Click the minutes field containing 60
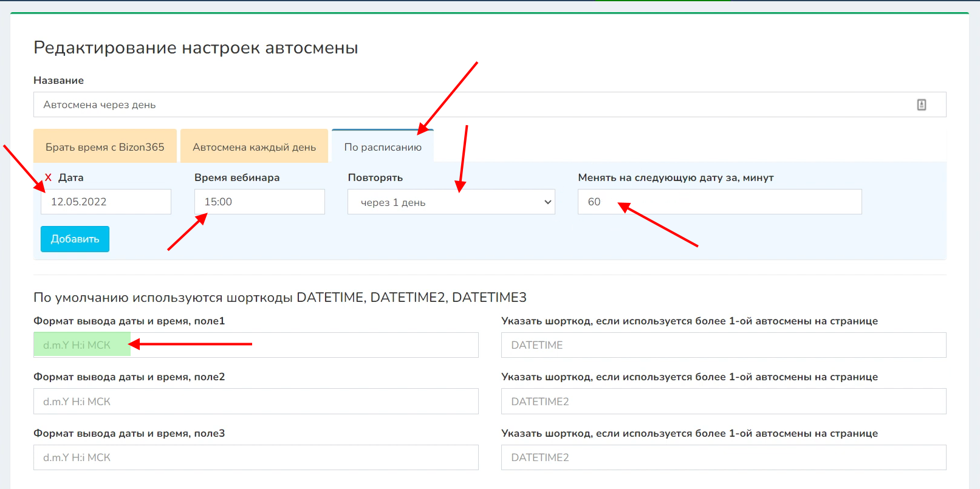Image resolution: width=980 pixels, height=489 pixels. tap(719, 202)
